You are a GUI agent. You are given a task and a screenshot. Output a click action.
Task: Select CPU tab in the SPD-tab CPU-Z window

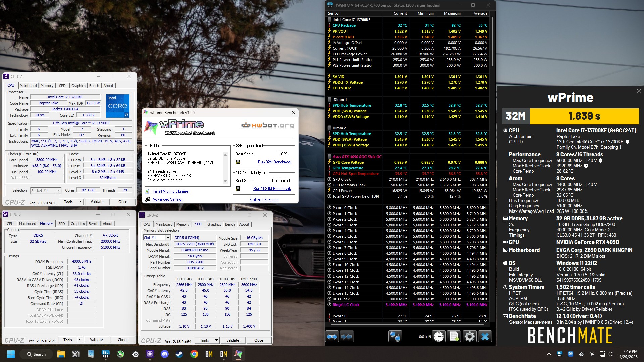point(147,224)
